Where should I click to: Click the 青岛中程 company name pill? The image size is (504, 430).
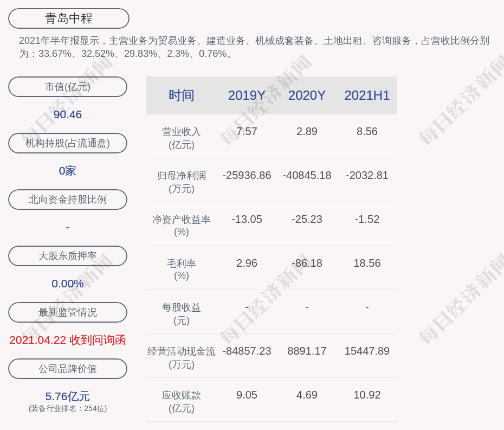click(69, 18)
